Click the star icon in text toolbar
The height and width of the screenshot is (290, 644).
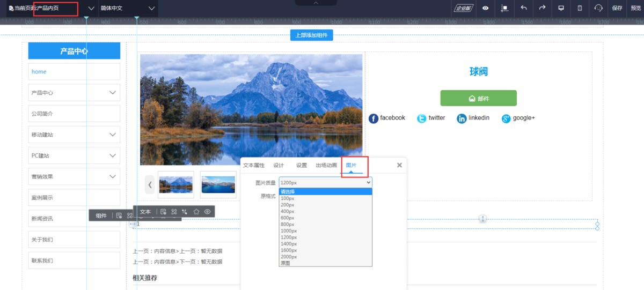[196, 212]
